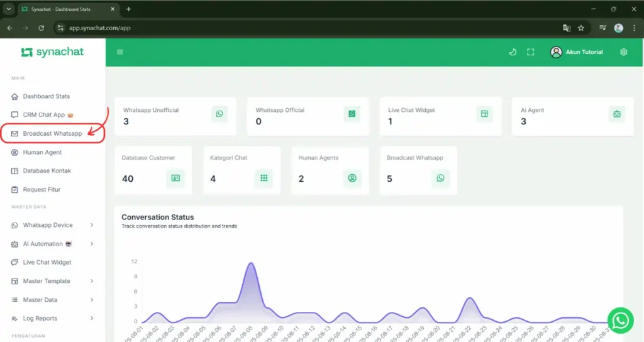Screen dimensions: 644x342
Task: Click the Master Template sidebar icon
Action: (x=14, y=281)
